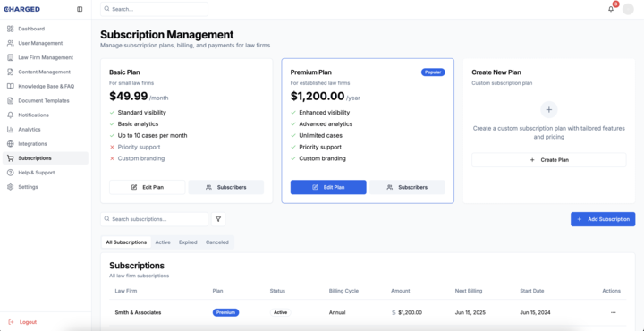Switch to the Active tab
The image size is (644, 331).
(163, 242)
